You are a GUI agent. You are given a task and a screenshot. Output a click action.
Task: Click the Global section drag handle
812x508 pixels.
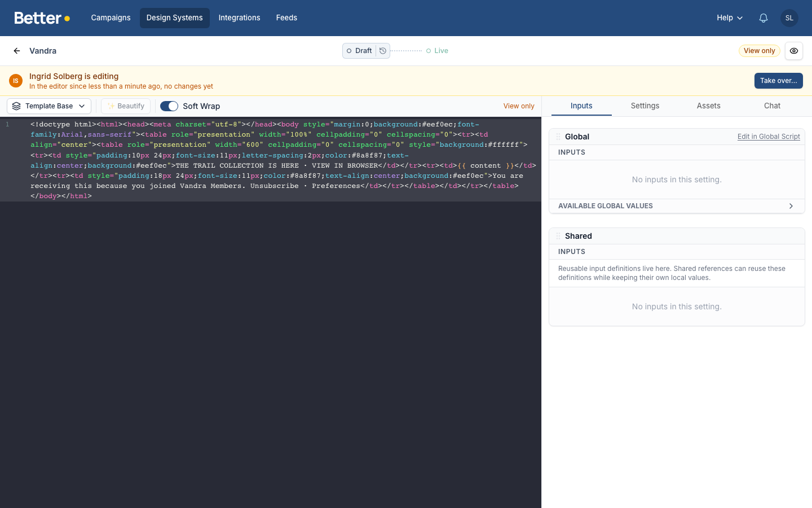coord(558,137)
